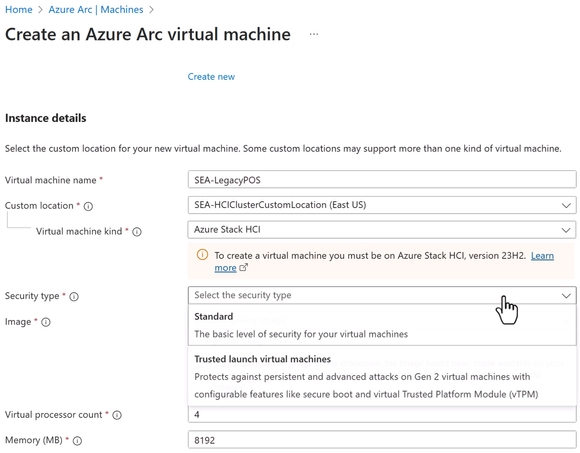Click the Virtual machine name label
This screenshot has height=453, width=580.
[51, 180]
